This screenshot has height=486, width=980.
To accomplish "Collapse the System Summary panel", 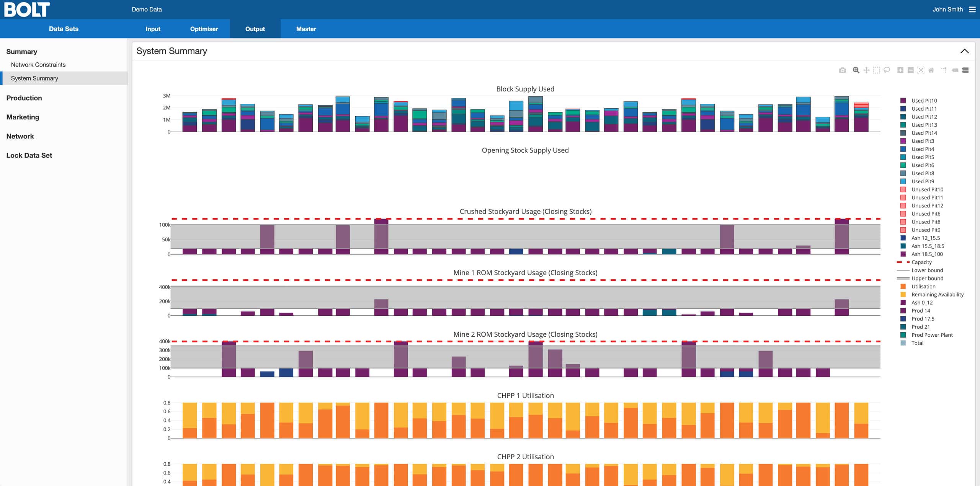I will point(964,51).
